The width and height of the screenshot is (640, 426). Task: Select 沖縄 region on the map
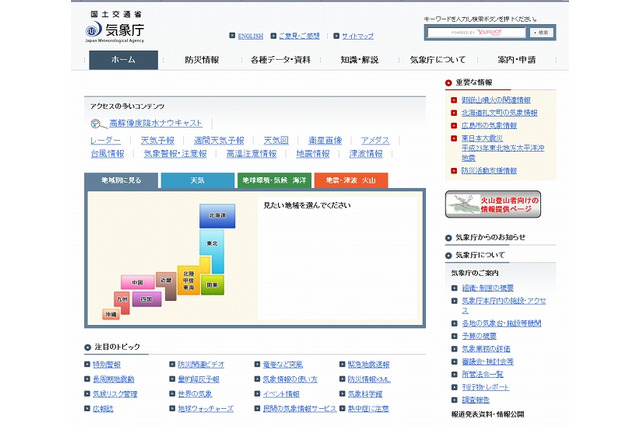coord(111,314)
